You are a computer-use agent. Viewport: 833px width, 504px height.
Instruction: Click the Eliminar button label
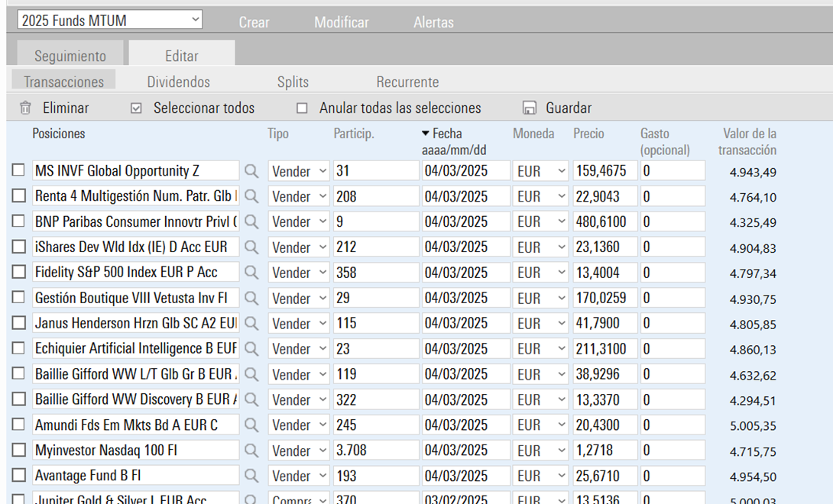tap(66, 108)
